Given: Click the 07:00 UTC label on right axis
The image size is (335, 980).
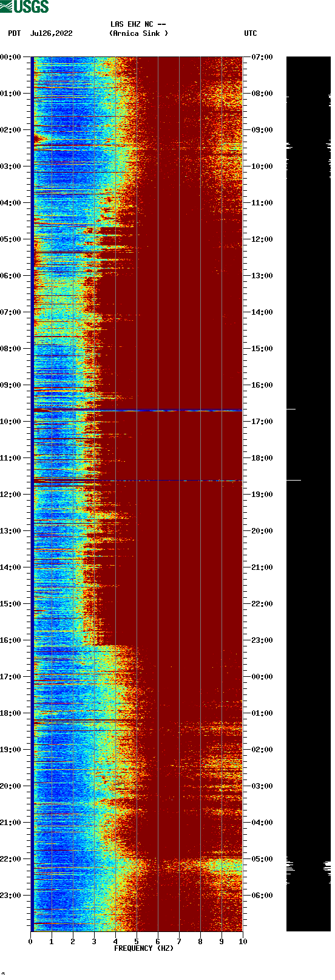Looking at the screenshot, I should pyautogui.click(x=262, y=57).
